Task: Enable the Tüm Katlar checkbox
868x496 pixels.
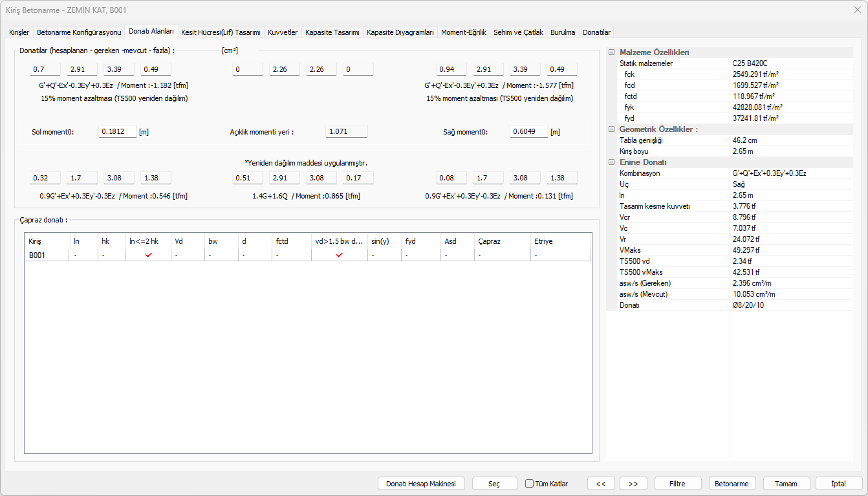Action: [x=529, y=484]
